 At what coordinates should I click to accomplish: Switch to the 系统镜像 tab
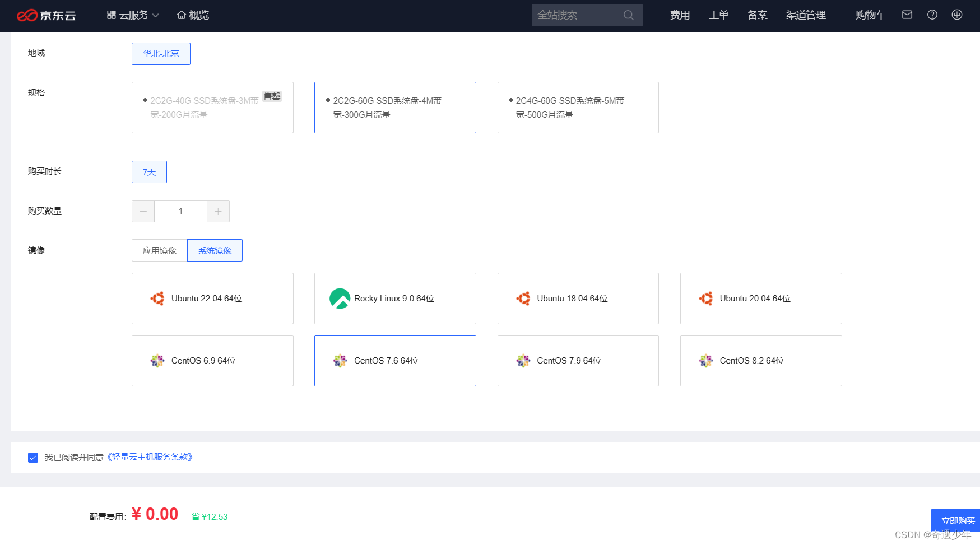coord(215,250)
